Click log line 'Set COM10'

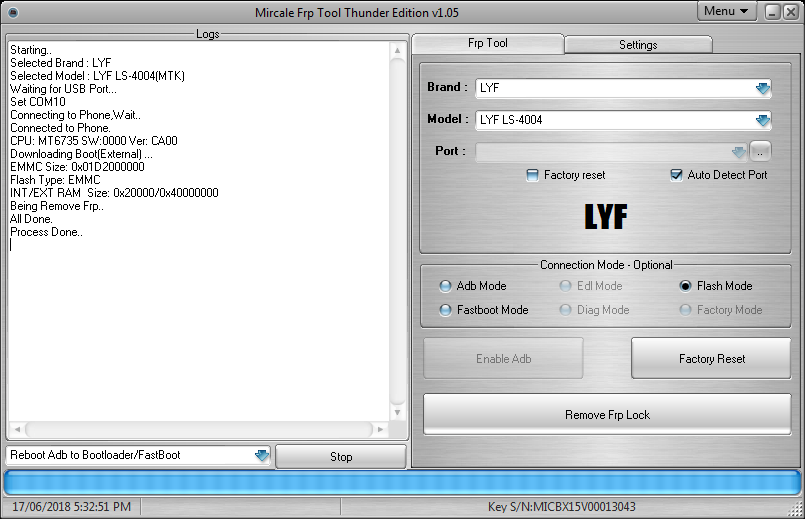click(38, 102)
